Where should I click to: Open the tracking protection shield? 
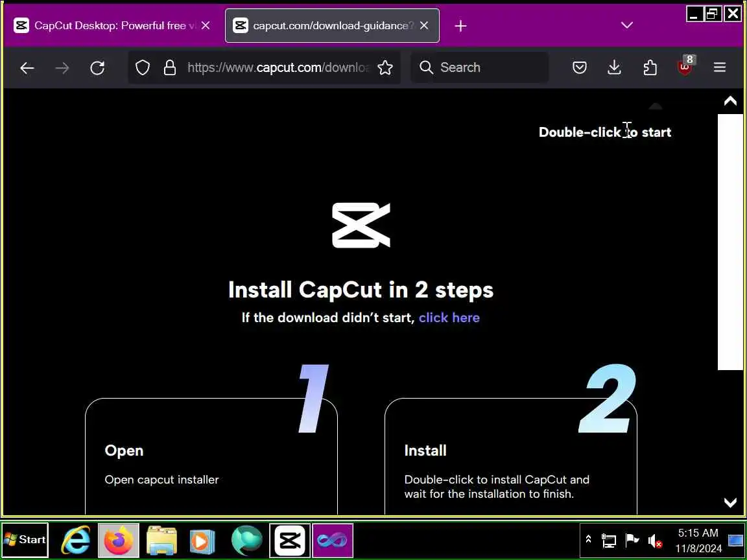point(143,67)
